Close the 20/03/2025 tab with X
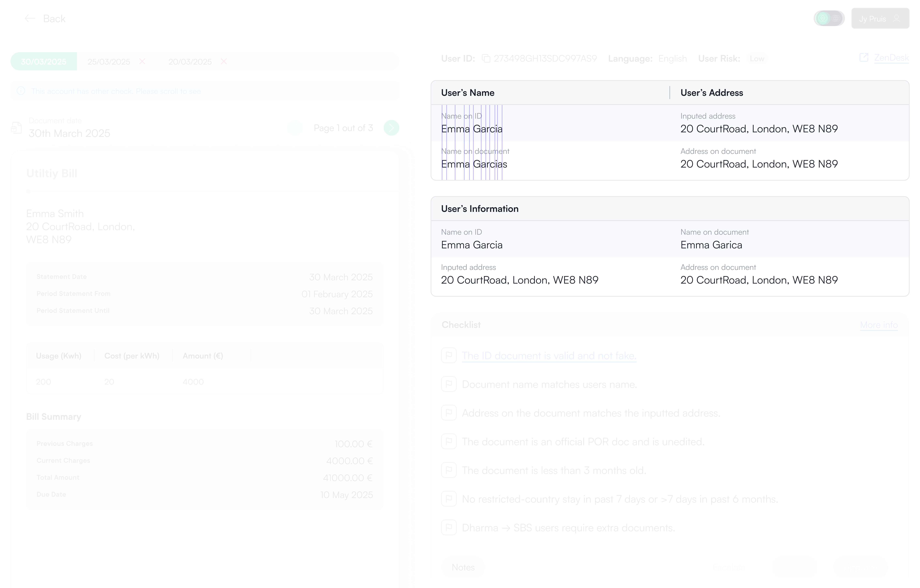This screenshot has height=588, width=920. point(224,61)
